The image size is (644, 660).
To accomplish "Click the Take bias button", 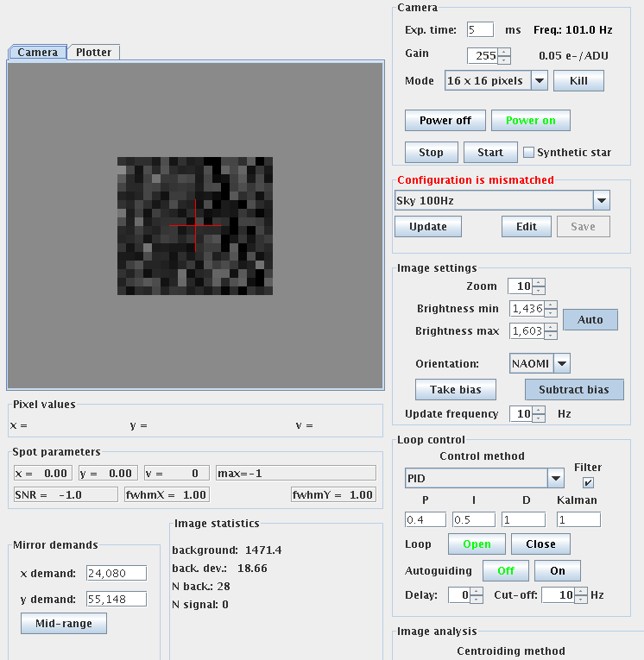I will click(457, 389).
